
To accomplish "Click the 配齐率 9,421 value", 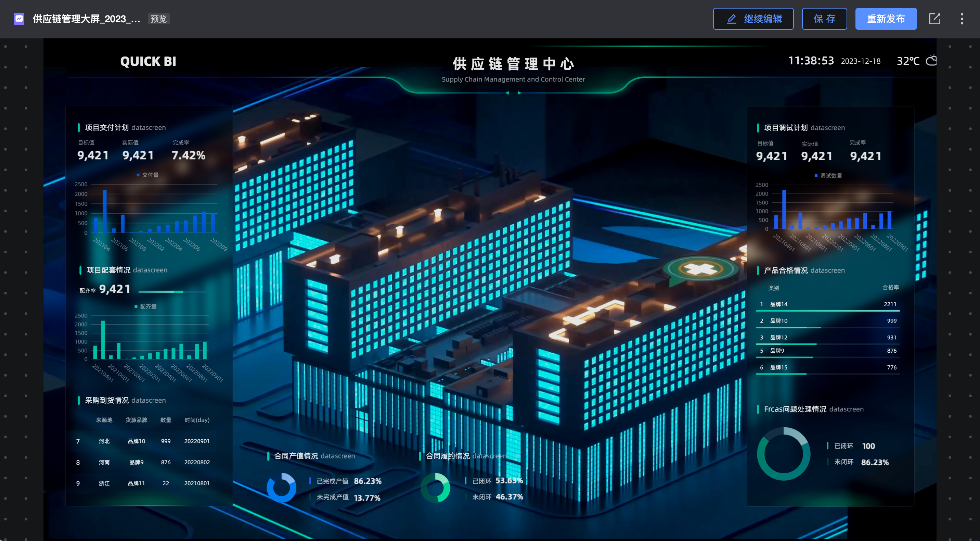I will (x=115, y=289).
